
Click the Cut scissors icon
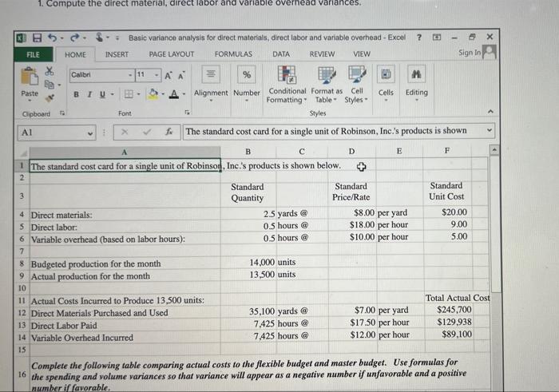point(50,71)
